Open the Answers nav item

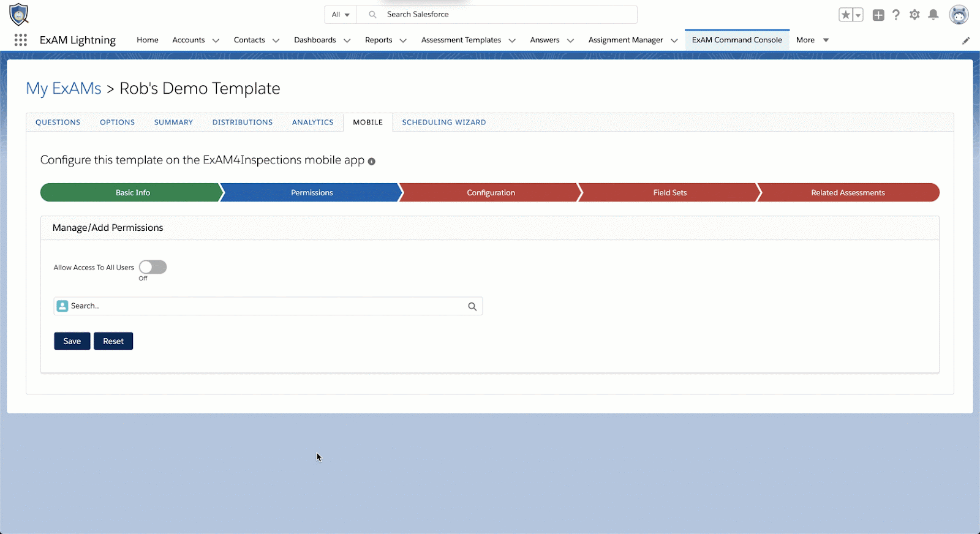click(x=545, y=40)
